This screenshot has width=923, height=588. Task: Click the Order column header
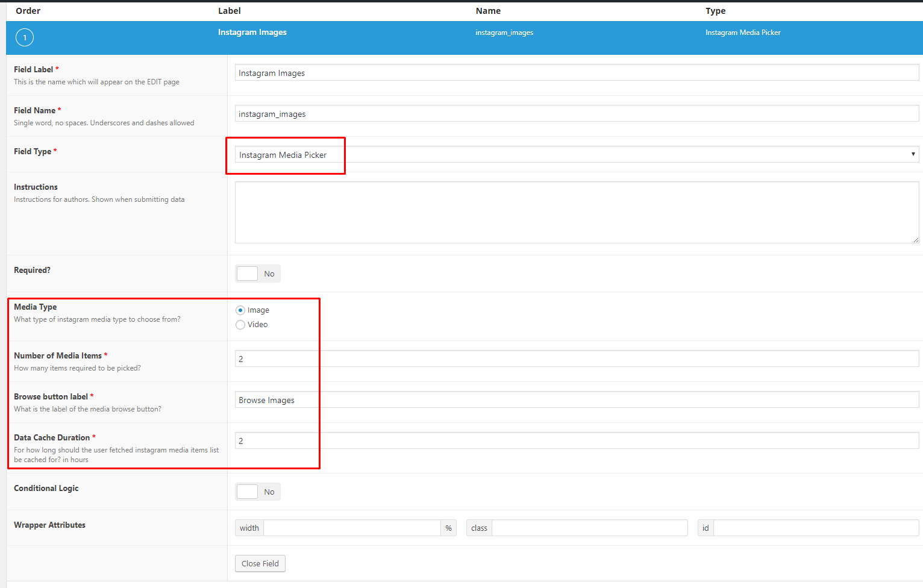(28, 10)
